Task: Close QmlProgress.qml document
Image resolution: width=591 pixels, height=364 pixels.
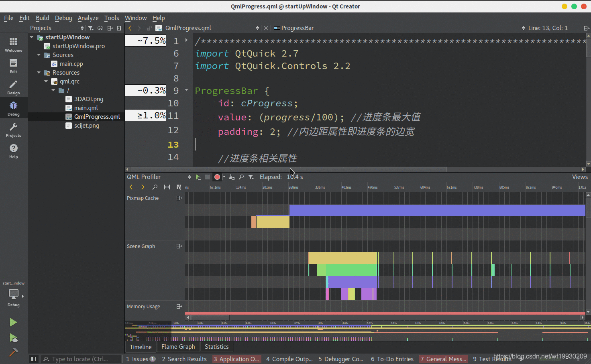Action: coord(266,28)
